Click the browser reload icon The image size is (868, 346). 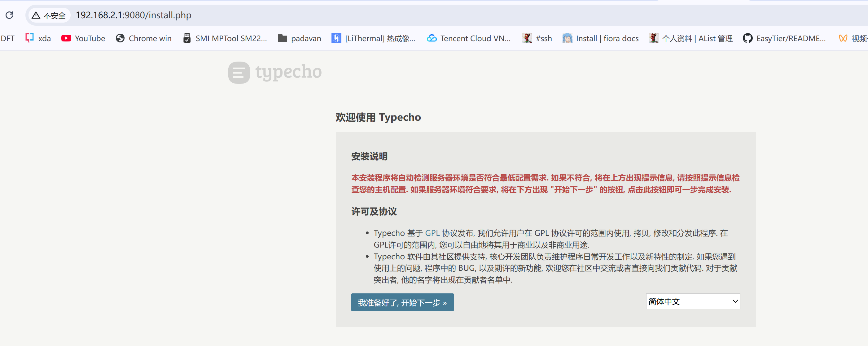[x=9, y=15]
